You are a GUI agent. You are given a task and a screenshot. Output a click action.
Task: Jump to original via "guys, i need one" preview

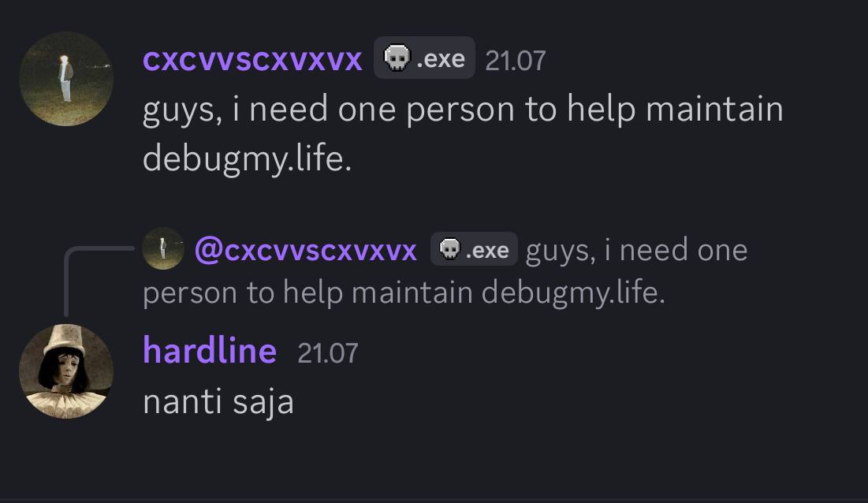636,251
